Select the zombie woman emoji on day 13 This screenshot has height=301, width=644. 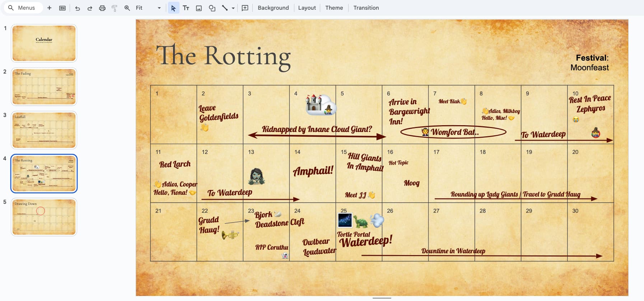click(257, 176)
